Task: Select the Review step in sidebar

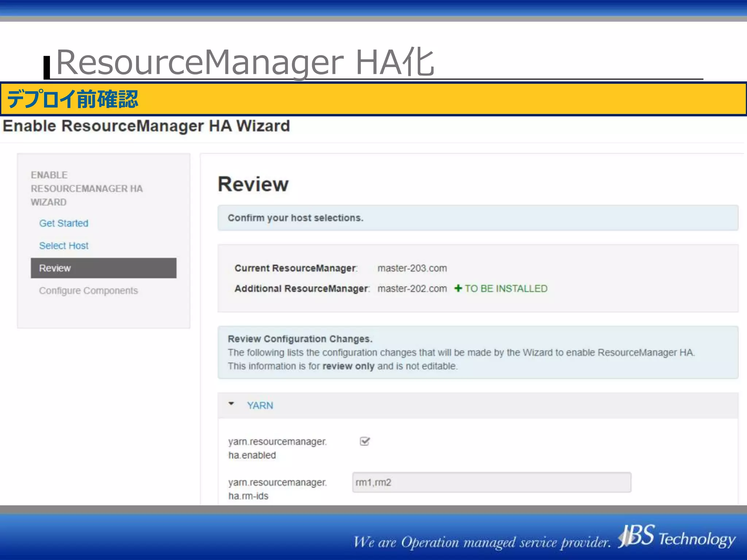Action: [x=104, y=268]
